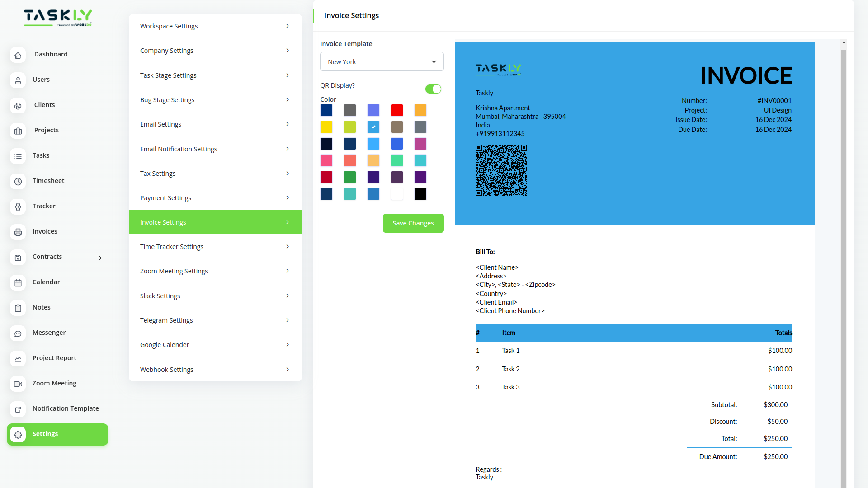
Task: Open Webhook Settings
Action: pos(215,369)
